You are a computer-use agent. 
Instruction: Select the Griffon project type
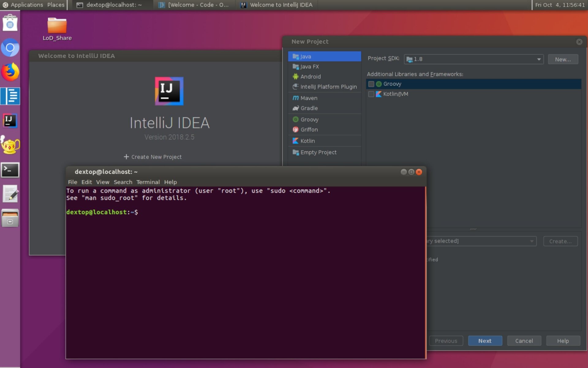coord(309,129)
